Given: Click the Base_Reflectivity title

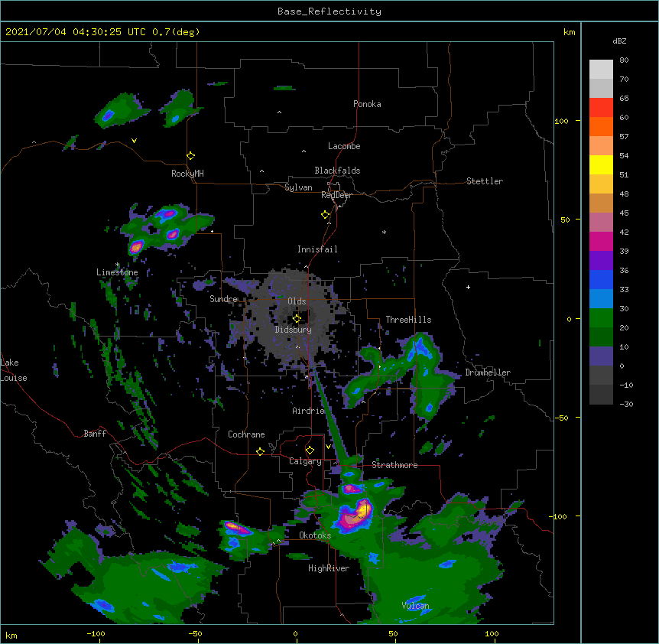Looking at the screenshot, I should tap(329, 11).
